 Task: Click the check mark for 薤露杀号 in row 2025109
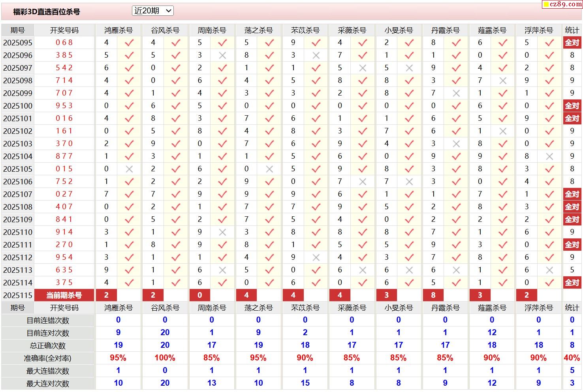point(503,219)
